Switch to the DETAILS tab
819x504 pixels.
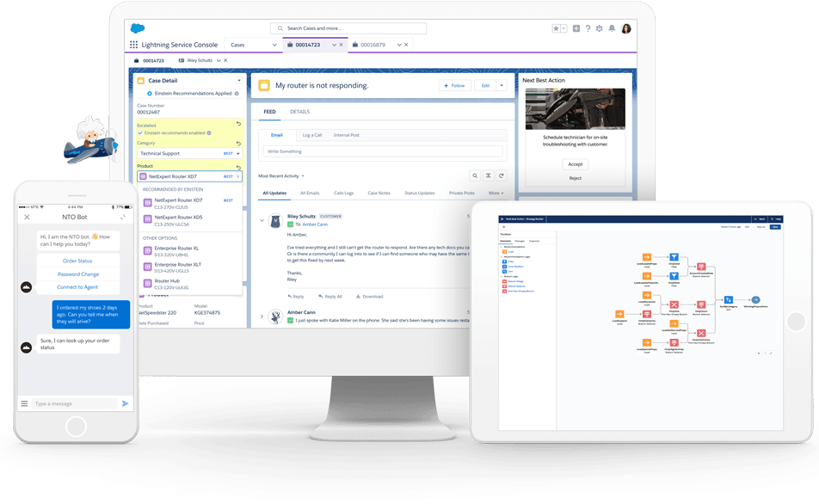[299, 112]
